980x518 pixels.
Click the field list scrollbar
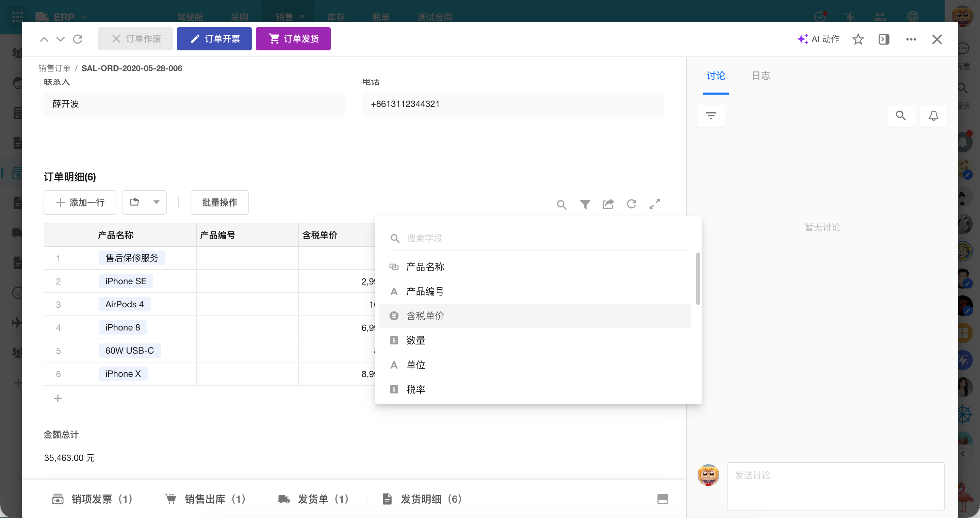pyautogui.click(x=698, y=279)
